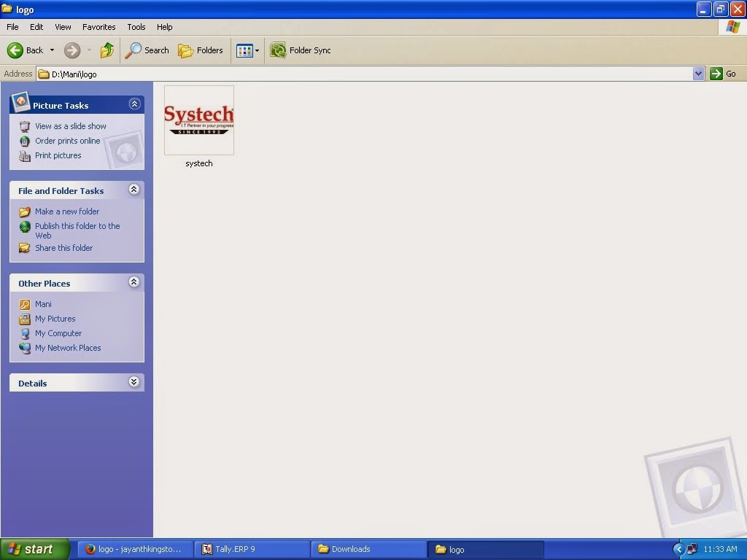Expand the address bar dropdown
Image resolution: width=747 pixels, height=560 pixels.
698,74
